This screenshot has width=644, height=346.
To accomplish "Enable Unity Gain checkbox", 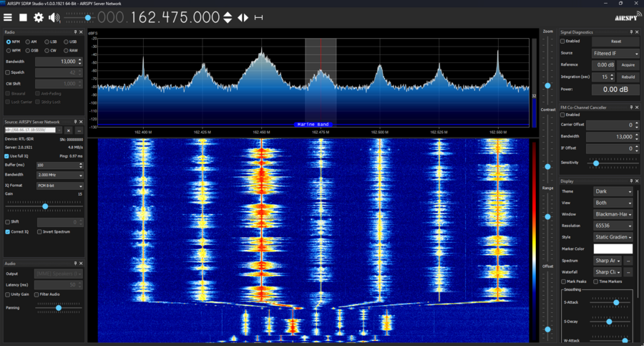I will pos(7,294).
